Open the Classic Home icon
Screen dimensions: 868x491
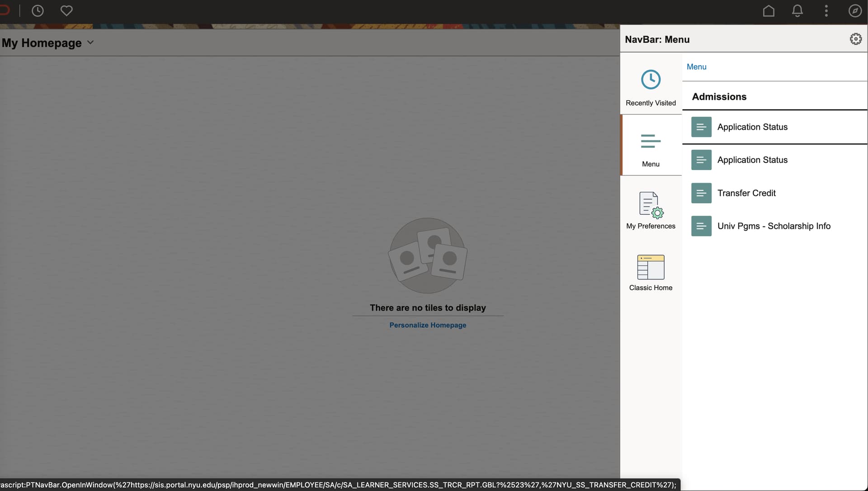(651, 267)
